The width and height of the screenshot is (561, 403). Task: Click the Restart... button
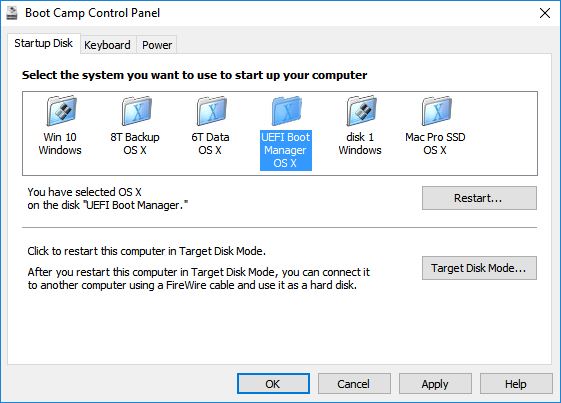pyautogui.click(x=479, y=198)
